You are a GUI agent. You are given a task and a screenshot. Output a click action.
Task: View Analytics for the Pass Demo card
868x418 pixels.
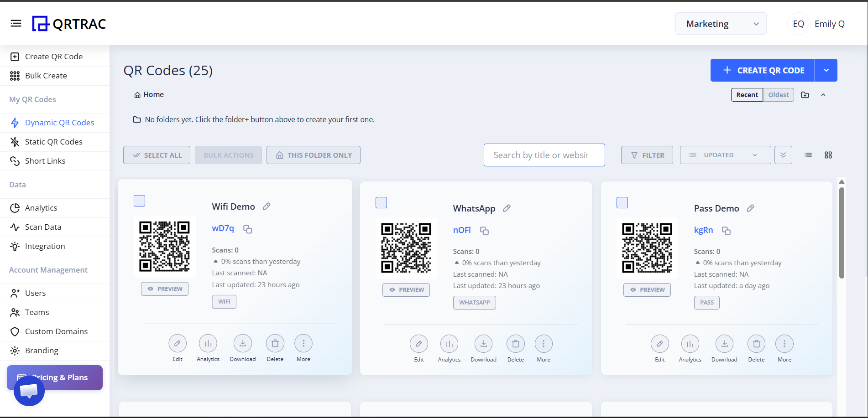point(690,344)
